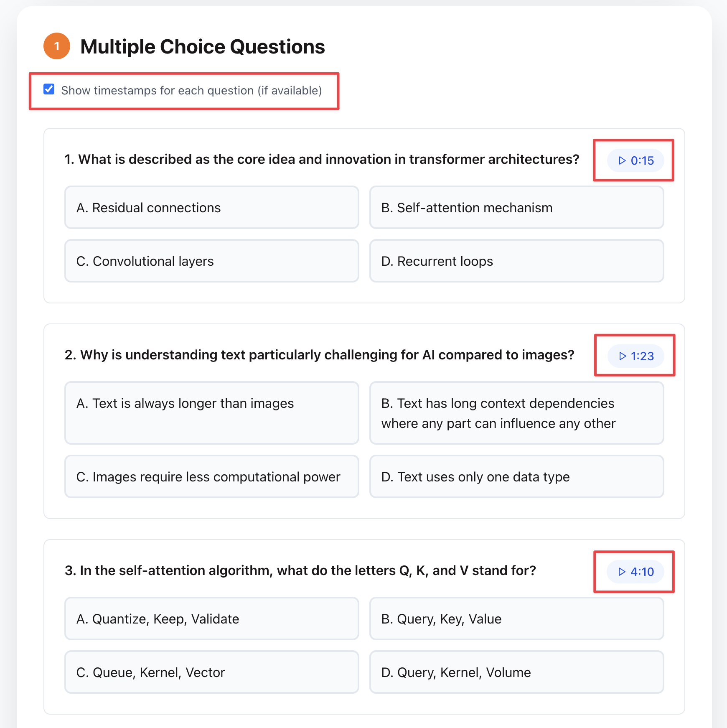Play video from timestamp 1:23
Screen dimensions: 727x728
click(635, 356)
